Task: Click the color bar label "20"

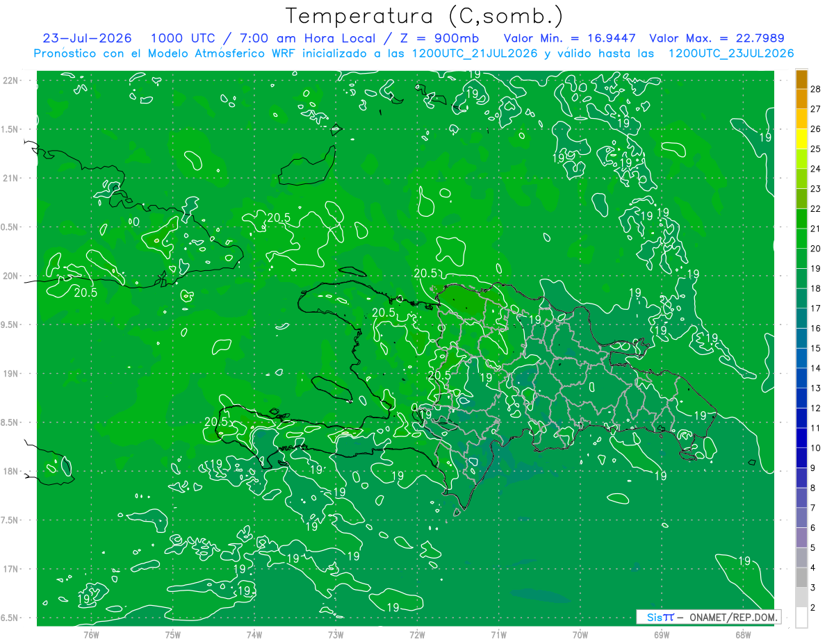Action: (x=816, y=248)
